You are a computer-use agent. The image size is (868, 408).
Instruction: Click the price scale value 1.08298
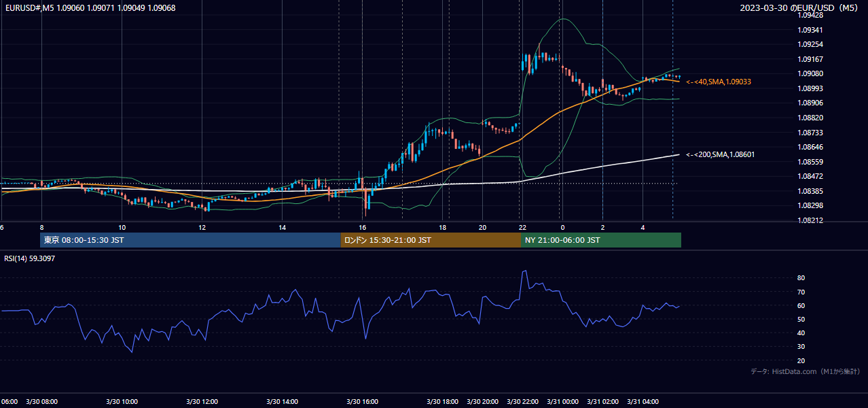click(810, 205)
